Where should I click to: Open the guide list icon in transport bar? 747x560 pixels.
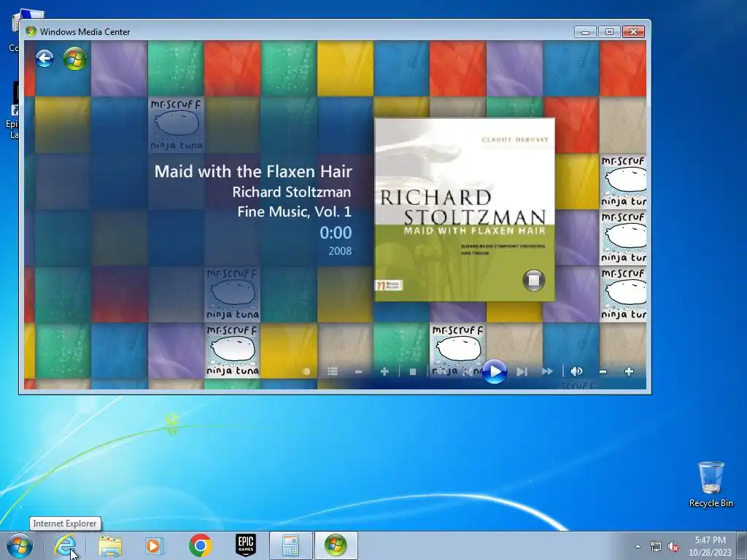click(x=333, y=371)
